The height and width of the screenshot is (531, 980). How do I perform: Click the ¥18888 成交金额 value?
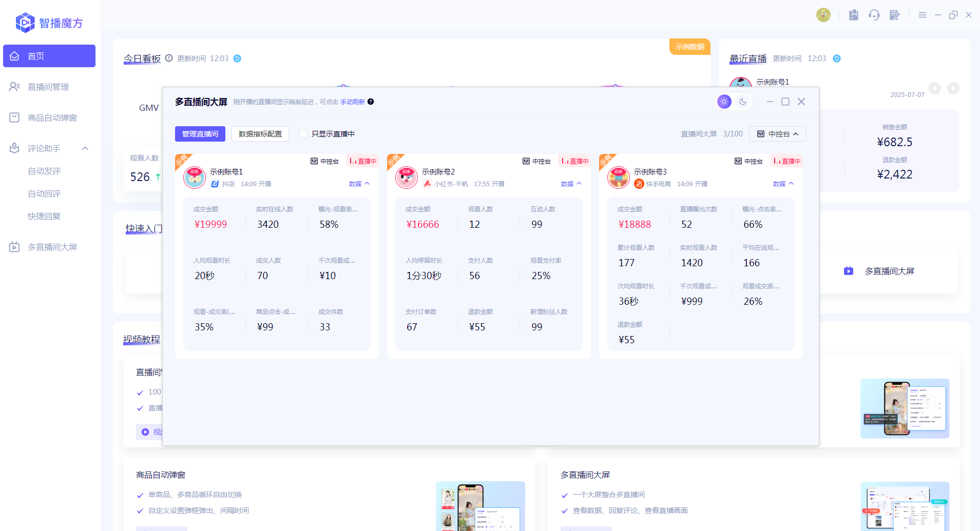coord(635,224)
